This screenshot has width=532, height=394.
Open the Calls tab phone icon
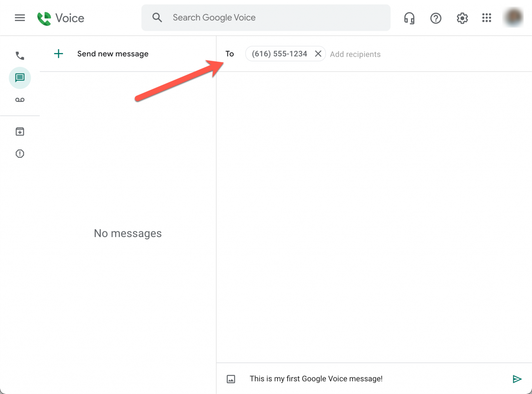coord(20,55)
